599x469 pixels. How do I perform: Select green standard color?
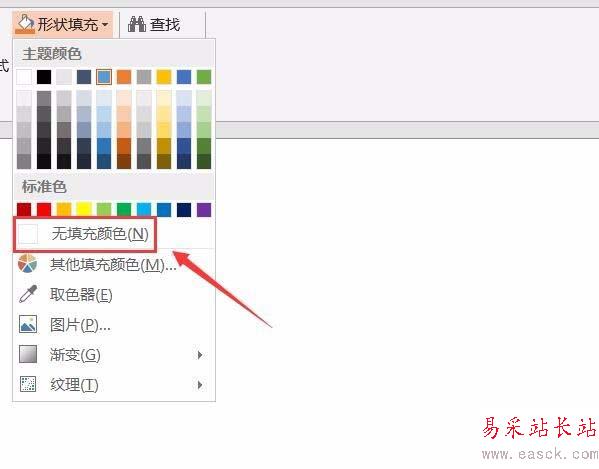tap(124, 210)
